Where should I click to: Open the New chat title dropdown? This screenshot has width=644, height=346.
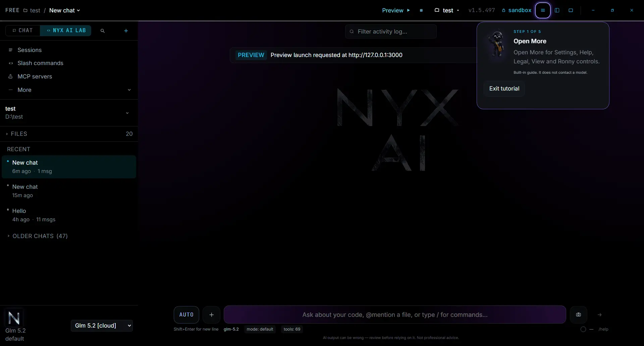[65, 10]
